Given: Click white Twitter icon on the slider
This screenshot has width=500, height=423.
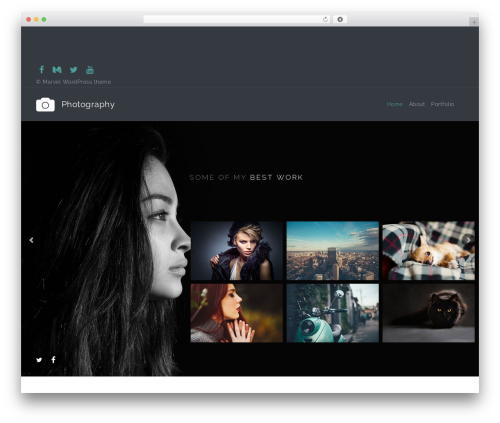Looking at the screenshot, I should point(39,360).
